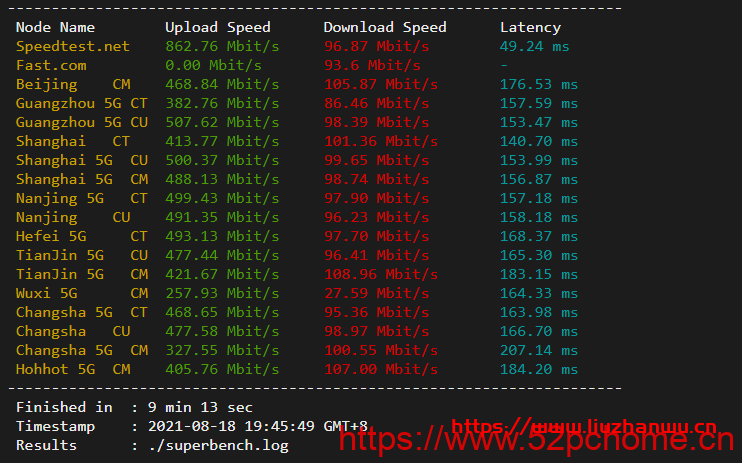
Task: Click the 'Upload Speed' column header
Action: [x=218, y=27]
